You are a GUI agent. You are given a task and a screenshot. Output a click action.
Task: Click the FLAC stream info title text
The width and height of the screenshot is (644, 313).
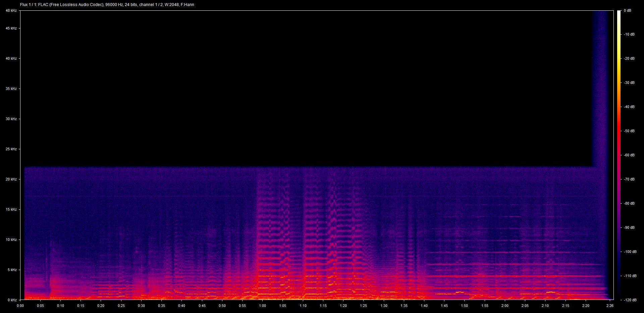(107, 5)
